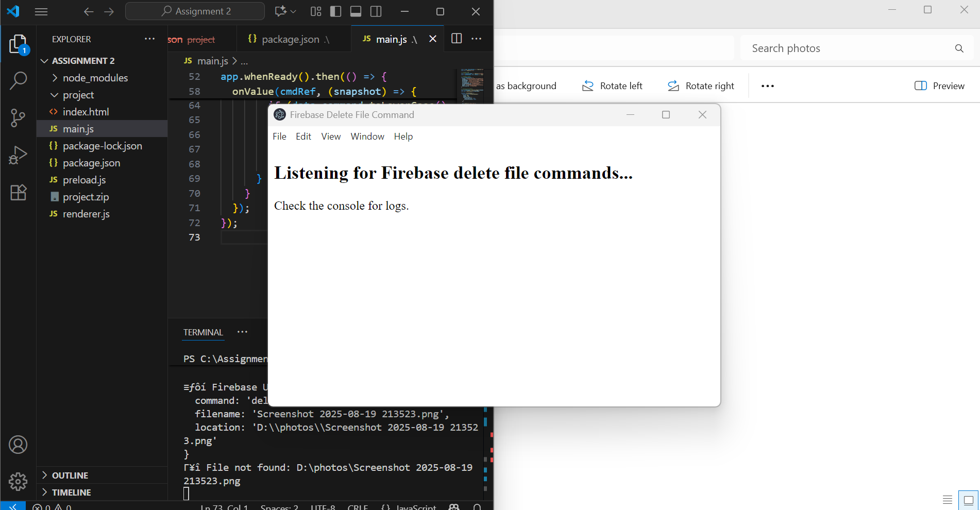Click Rotate left in photo toolbar
This screenshot has height=510, width=980.
612,86
